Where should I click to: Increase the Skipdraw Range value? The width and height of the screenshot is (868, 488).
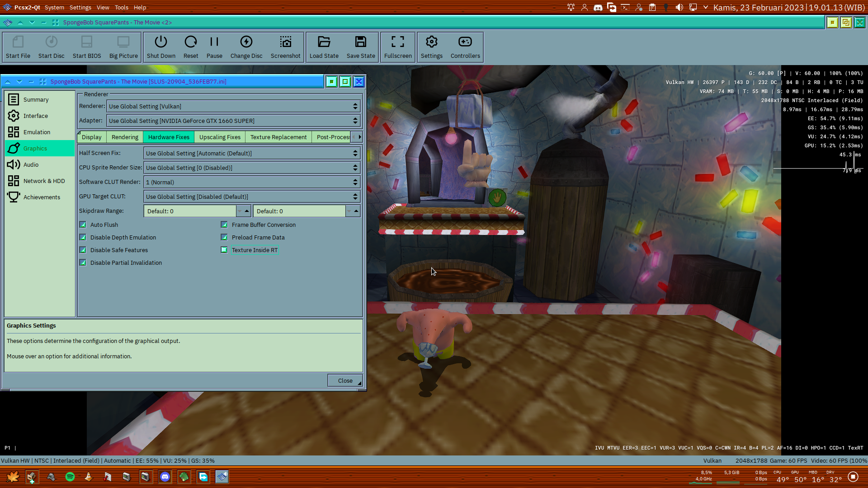click(x=246, y=208)
